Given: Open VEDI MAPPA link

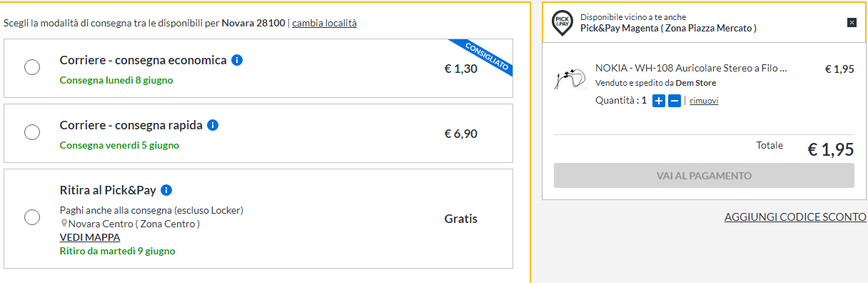Looking at the screenshot, I should (x=90, y=237).
